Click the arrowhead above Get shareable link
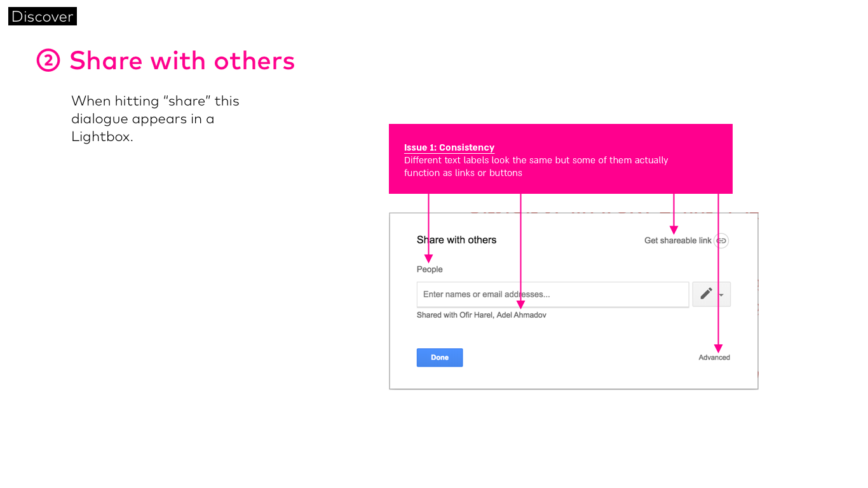This screenshot has width=868, height=488. click(x=674, y=229)
